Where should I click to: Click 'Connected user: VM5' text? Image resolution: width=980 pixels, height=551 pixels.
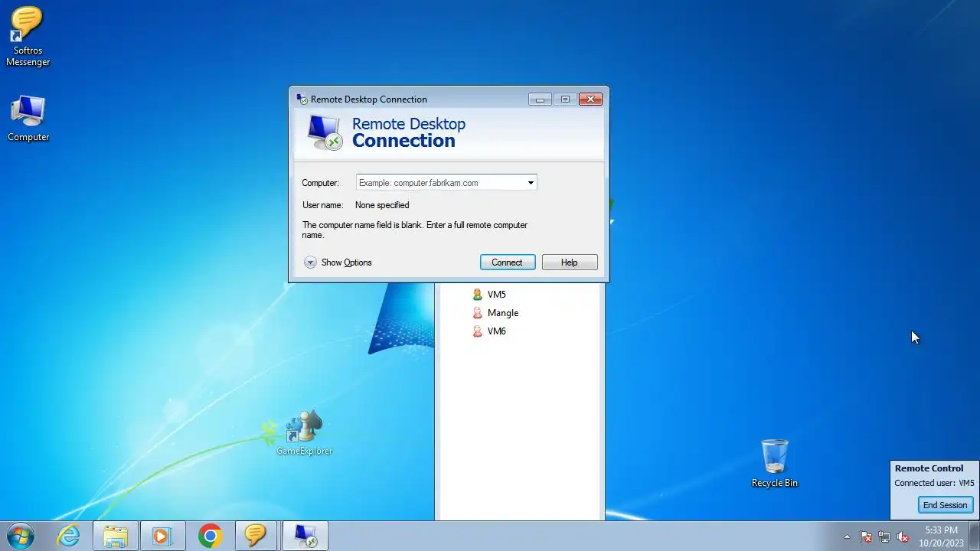pyautogui.click(x=934, y=484)
